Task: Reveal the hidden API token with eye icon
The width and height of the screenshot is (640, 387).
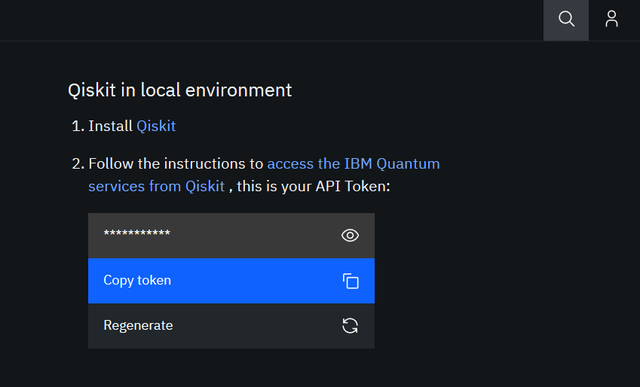Action: [x=350, y=235]
